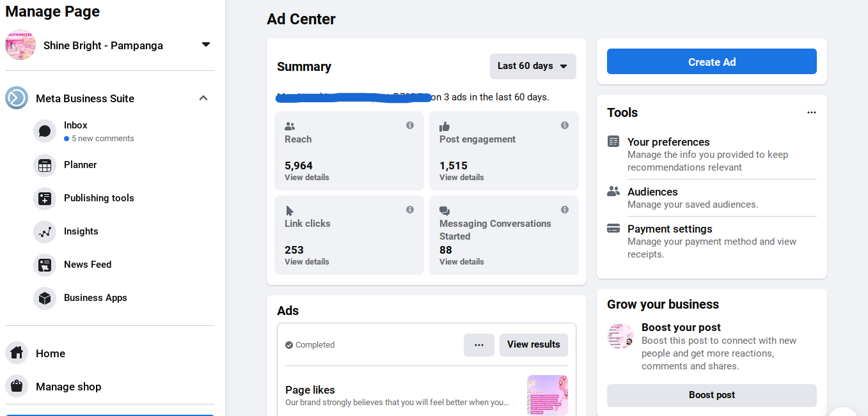The height and width of the screenshot is (416, 868).
Task: Click the Page likes ad title
Action: pos(310,390)
